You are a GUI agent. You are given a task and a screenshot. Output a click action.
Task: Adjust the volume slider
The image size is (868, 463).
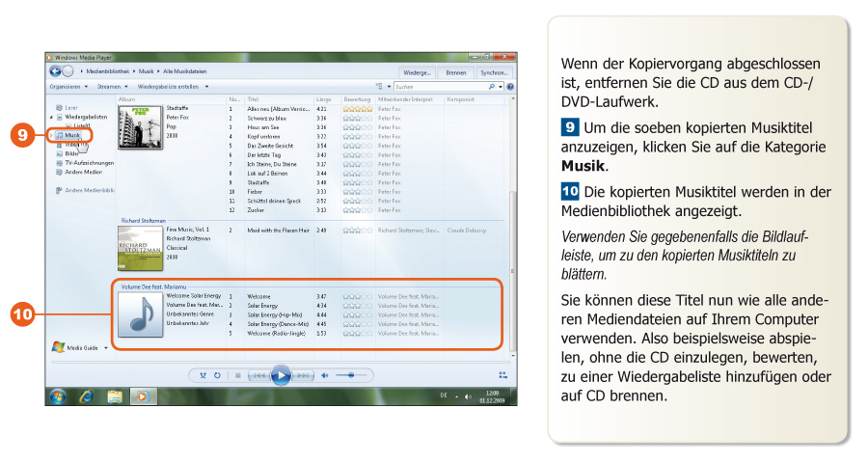click(353, 374)
